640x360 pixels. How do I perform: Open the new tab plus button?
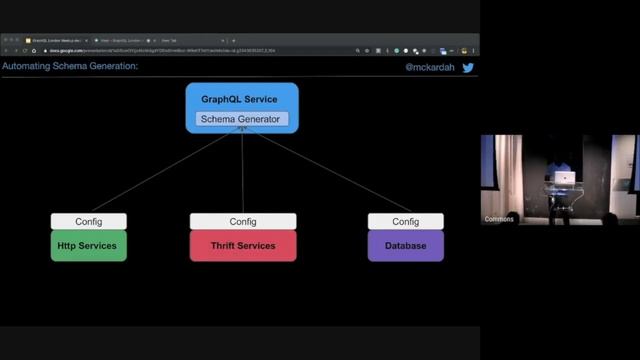click(x=233, y=41)
